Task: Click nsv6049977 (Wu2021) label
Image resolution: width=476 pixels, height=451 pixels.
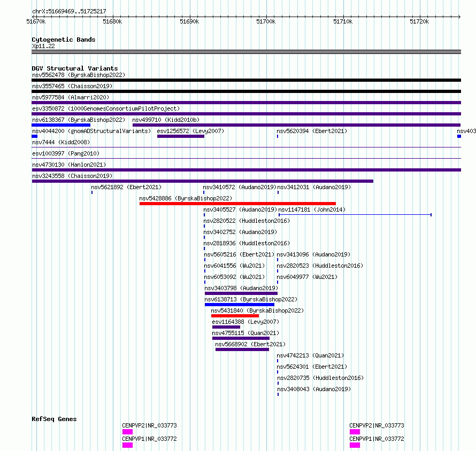Action: pos(307,277)
